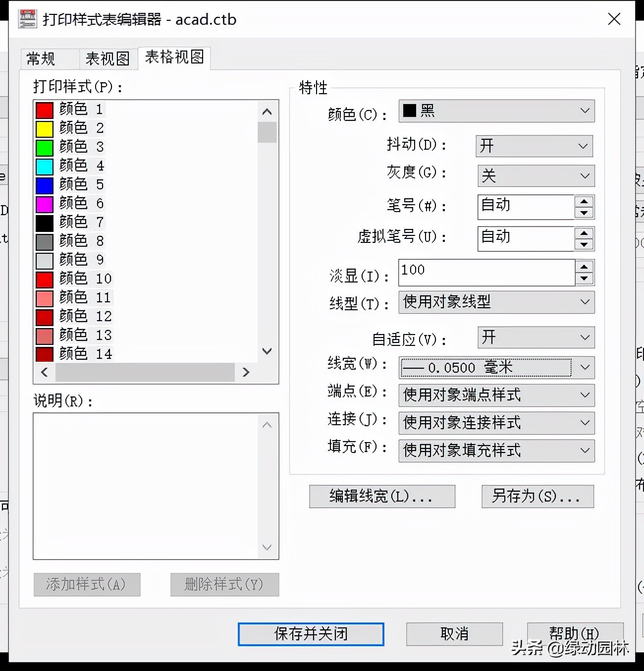The width and height of the screenshot is (644, 671).
Task: Select the magenta 颜色 6 swatch
Action: coord(44,203)
